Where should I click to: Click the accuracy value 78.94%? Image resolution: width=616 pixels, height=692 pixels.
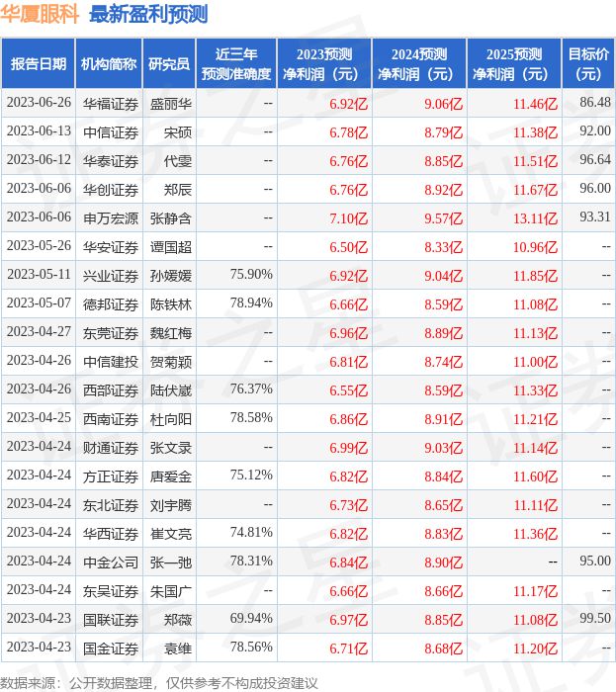point(251,303)
